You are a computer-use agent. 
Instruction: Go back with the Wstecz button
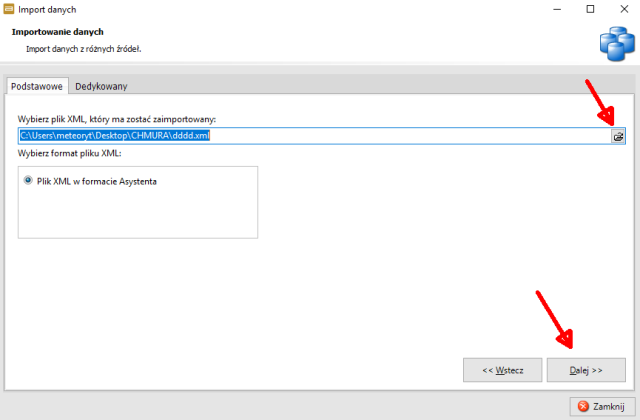(x=502, y=370)
